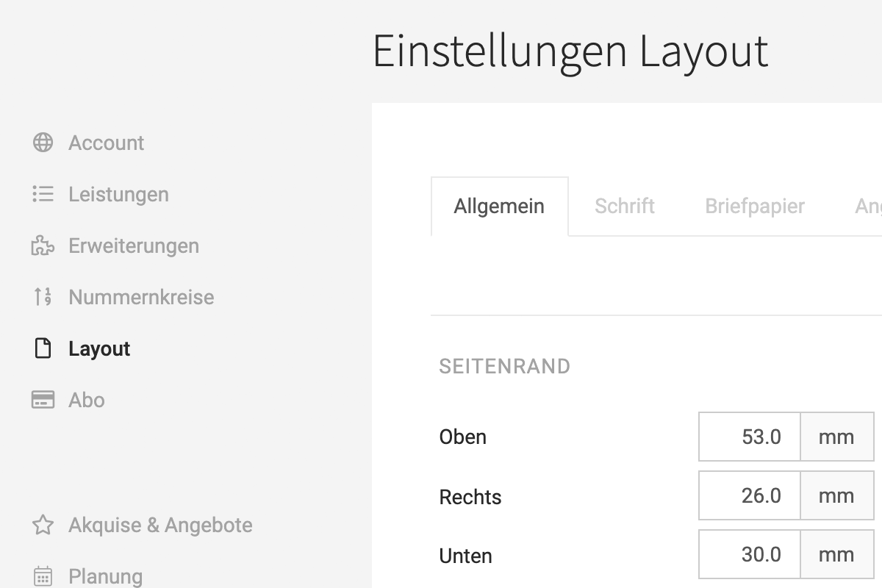Click the calendar icon beside Planung
The width and height of the screenshot is (882, 588).
tap(43, 576)
